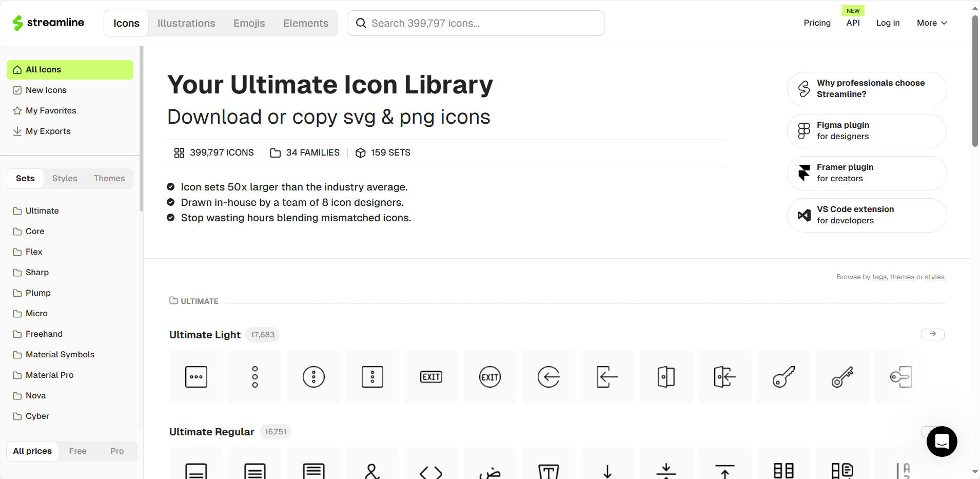Switch to the Emojis tab
980x479 pixels.
[x=249, y=23]
